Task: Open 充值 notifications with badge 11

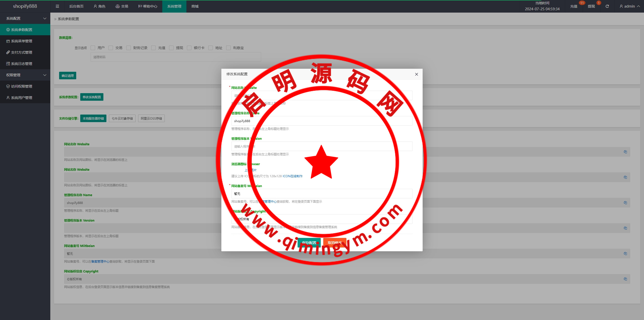Action: (x=574, y=6)
